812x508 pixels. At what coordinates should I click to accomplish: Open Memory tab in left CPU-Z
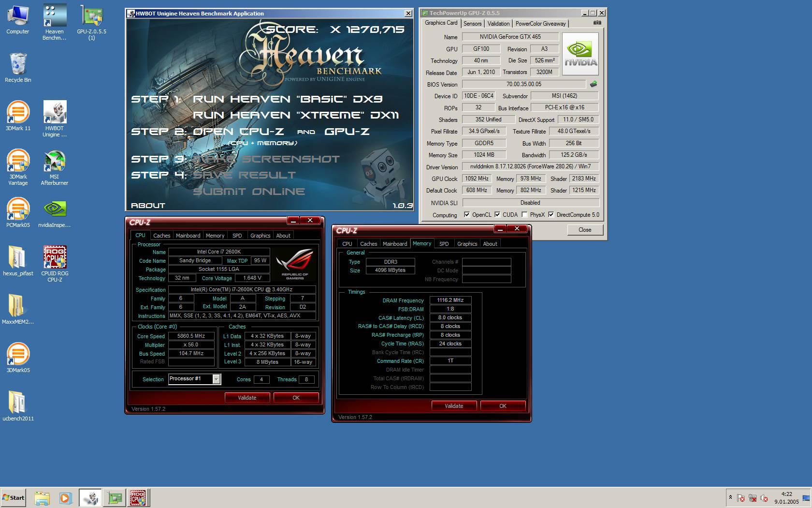coord(215,236)
